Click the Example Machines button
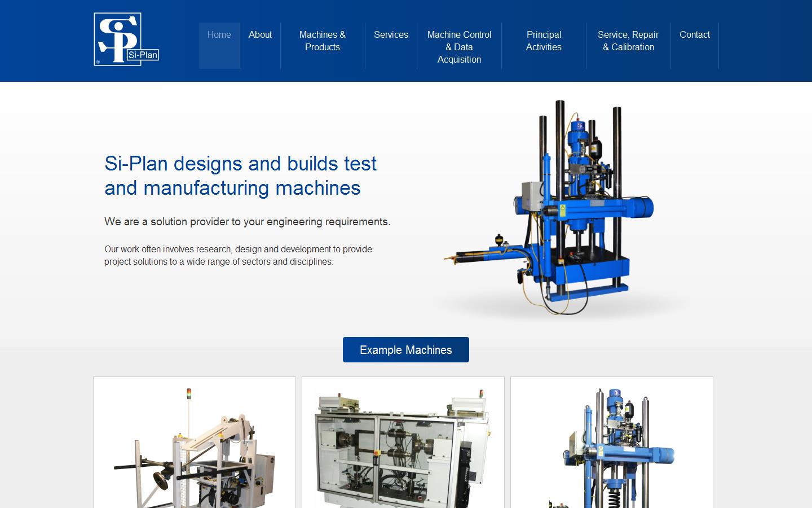The width and height of the screenshot is (812, 508). tap(405, 349)
